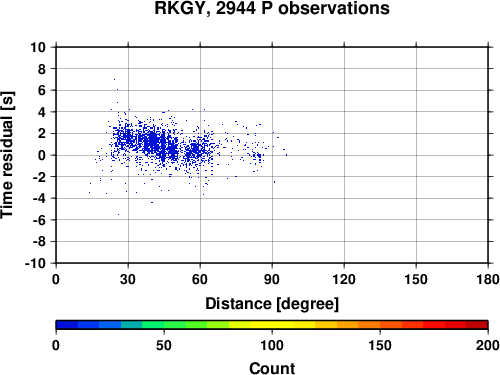
Task: Click y-axis tick label 0
Action: pos(42,155)
